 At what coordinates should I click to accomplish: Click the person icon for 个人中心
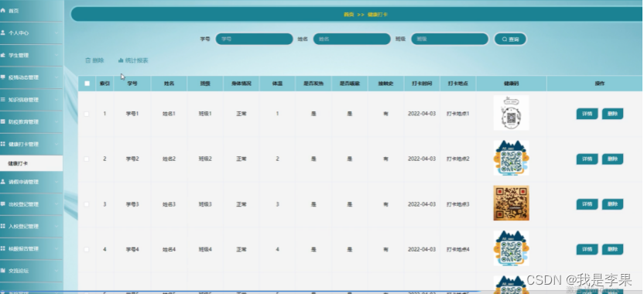click(3, 32)
